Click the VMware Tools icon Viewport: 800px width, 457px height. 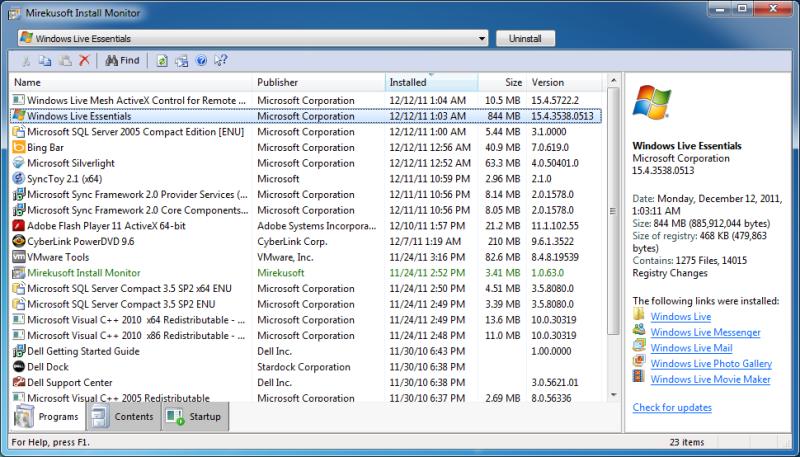click(19, 257)
